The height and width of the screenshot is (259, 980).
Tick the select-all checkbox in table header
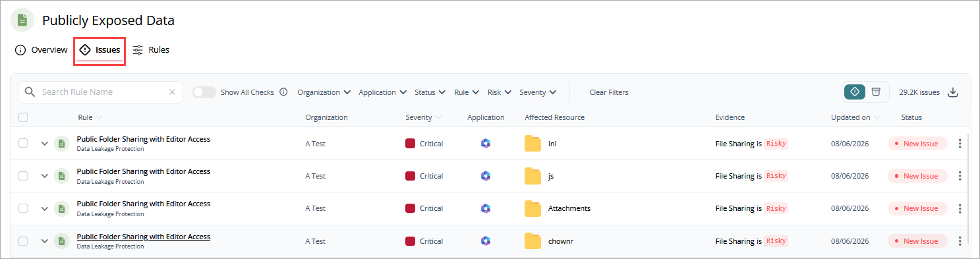pos(23,117)
